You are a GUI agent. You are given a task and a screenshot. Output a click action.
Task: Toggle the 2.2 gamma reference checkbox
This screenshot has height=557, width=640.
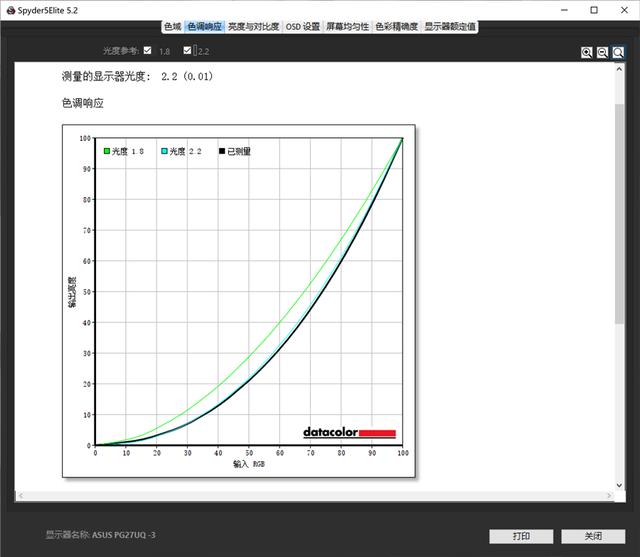[187, 50]
